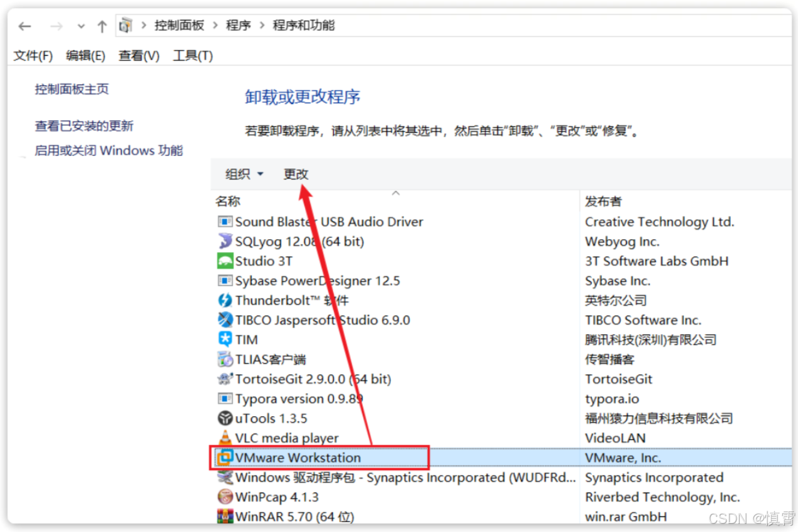
Task: Click publisher VideoLAN
Action: 615,437
